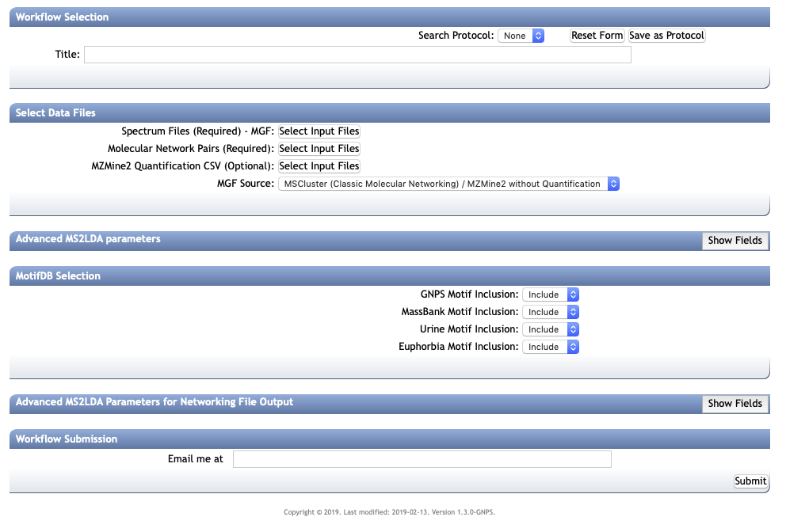Focus the Email me at field
Screen dimensions: 786x532
[422, 459]
